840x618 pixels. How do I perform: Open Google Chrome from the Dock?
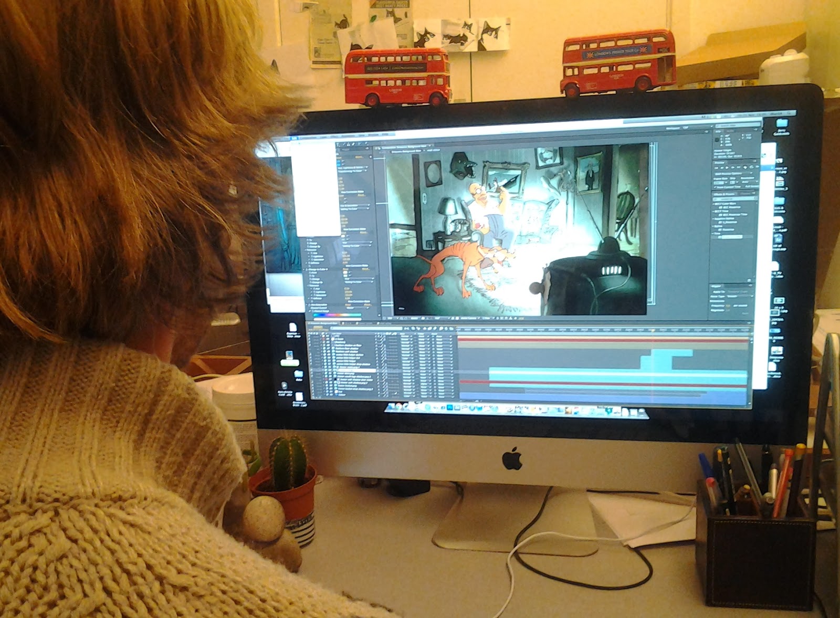pos(399,406)
